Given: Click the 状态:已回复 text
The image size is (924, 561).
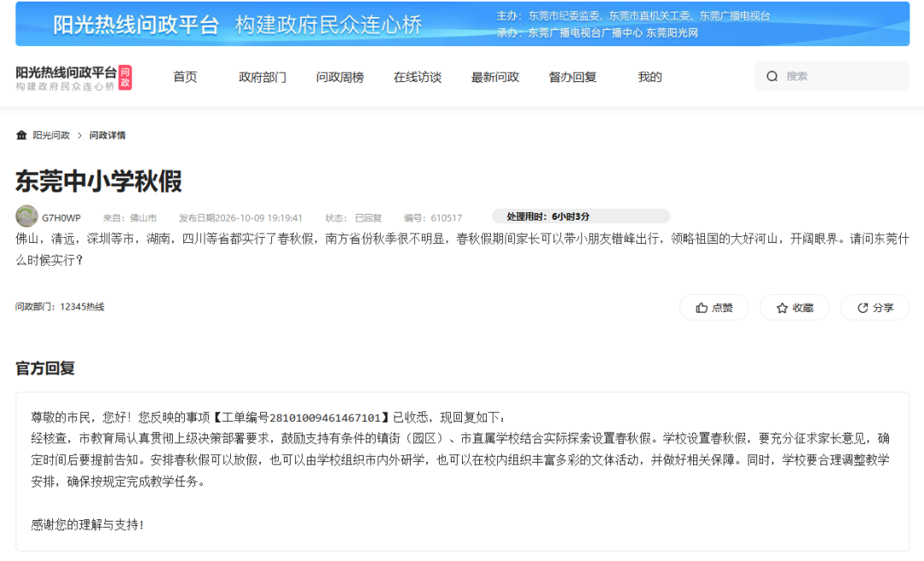Looking at the screenshot, I should click(x=353, y=217).
